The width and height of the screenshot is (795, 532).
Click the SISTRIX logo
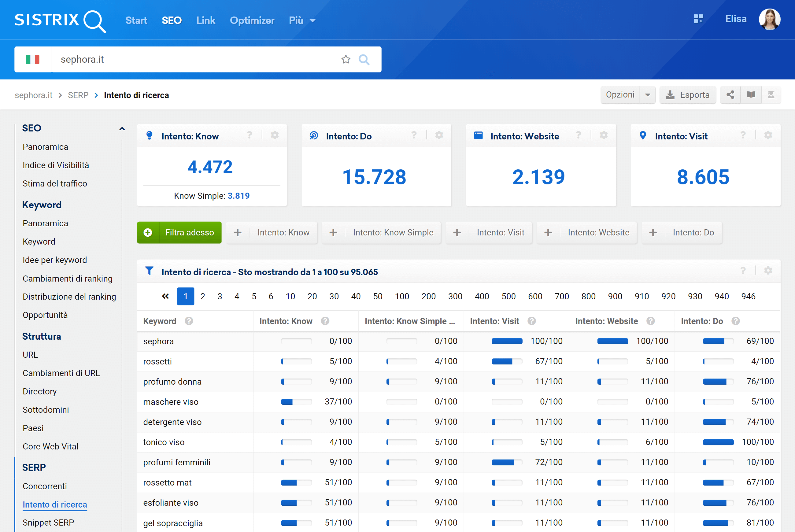coord(60,21)
